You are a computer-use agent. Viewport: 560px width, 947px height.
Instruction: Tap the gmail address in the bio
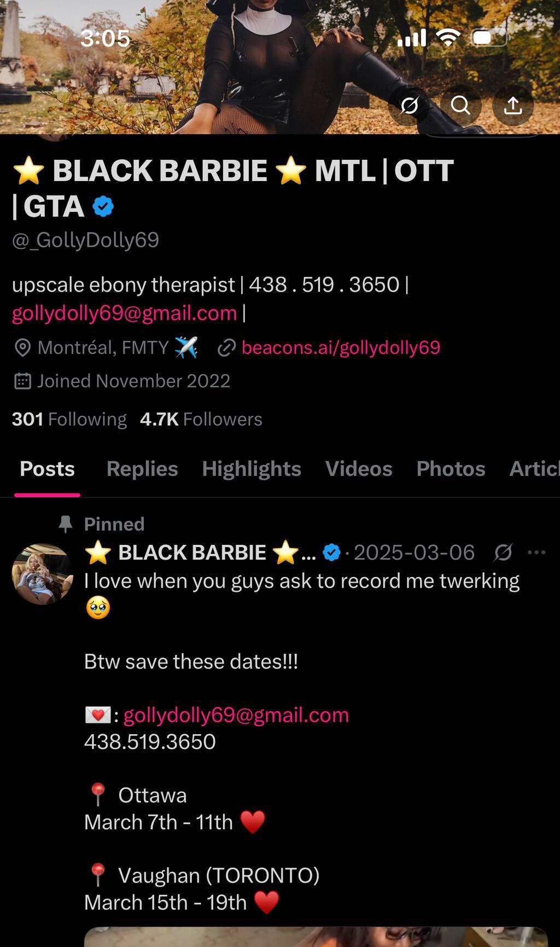(x=124, y=313)
